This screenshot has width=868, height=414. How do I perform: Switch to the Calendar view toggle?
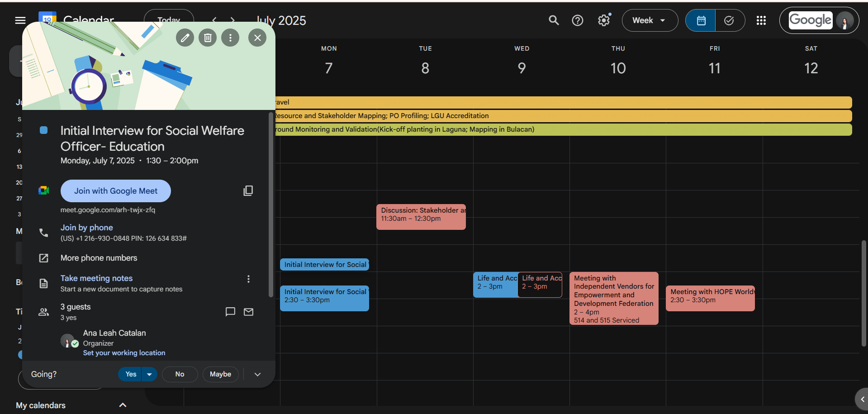coord(701,20)
